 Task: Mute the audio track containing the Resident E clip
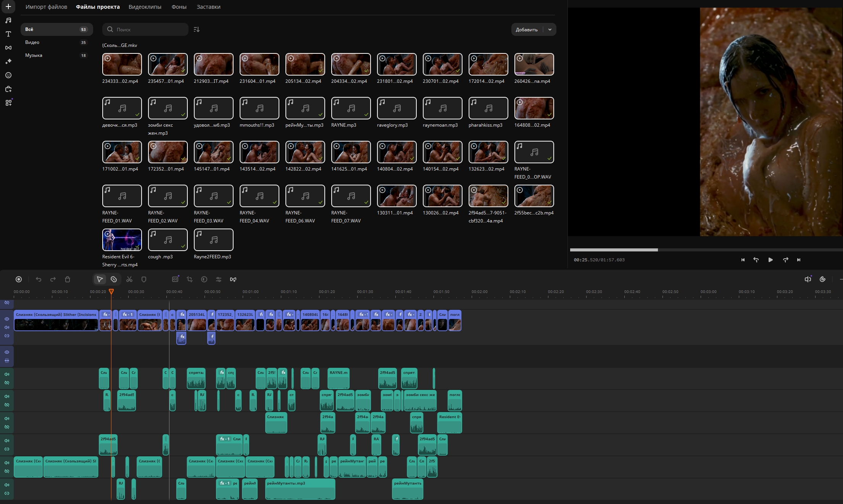pyautogui.click(x=7, y=419)
